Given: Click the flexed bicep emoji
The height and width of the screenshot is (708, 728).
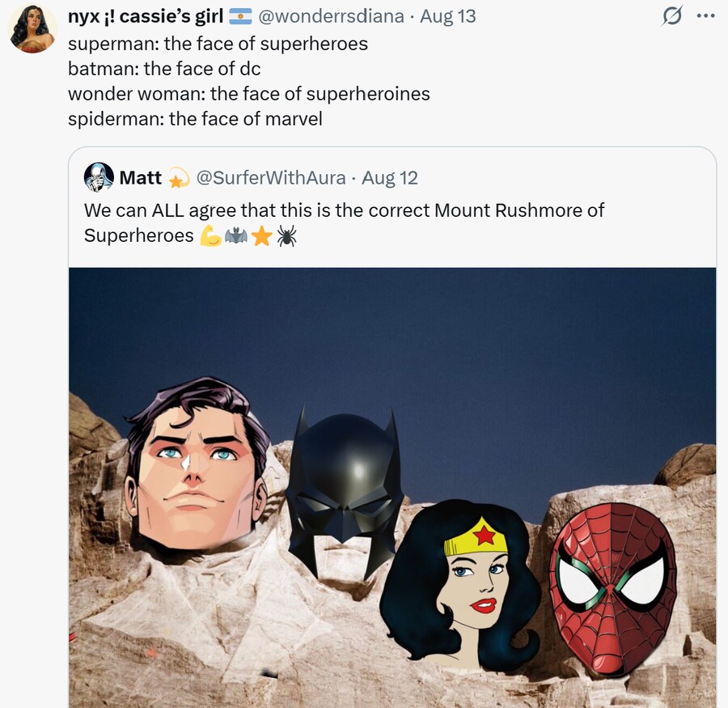Looking at the screenshot, I should [x=210, y=236].
